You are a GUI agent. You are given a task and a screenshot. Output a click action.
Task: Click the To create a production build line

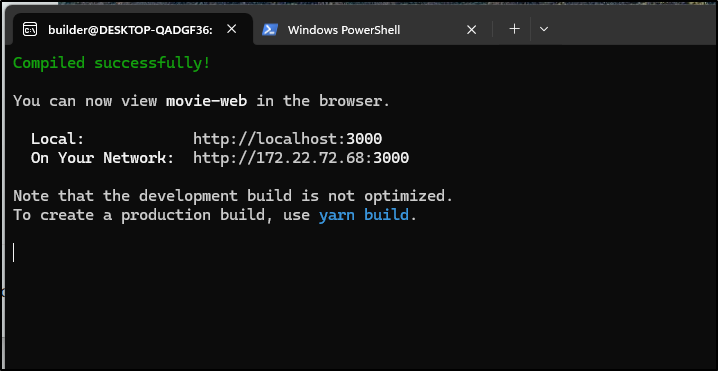(215, 215)
